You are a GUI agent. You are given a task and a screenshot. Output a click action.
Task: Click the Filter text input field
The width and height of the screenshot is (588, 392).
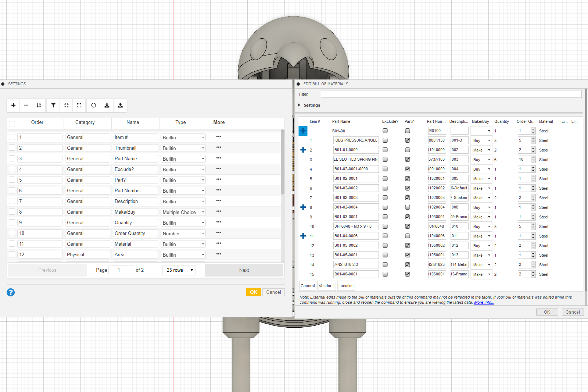click(x=451, y=94)
